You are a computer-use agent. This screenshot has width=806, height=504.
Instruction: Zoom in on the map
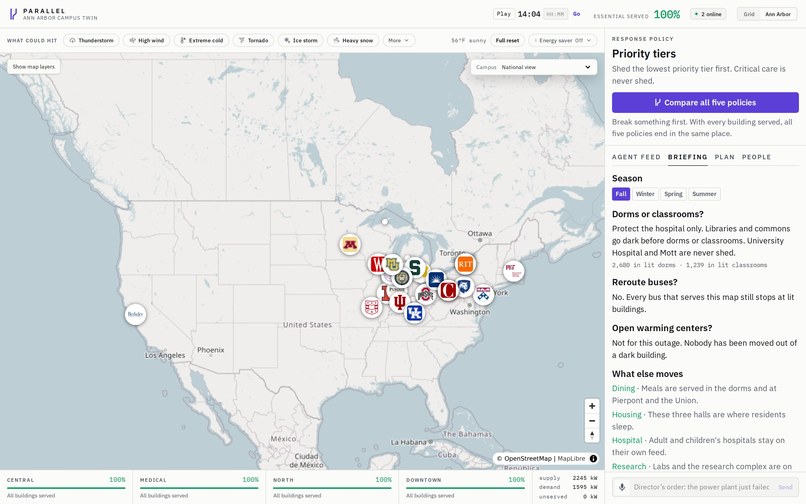point(592,406)
